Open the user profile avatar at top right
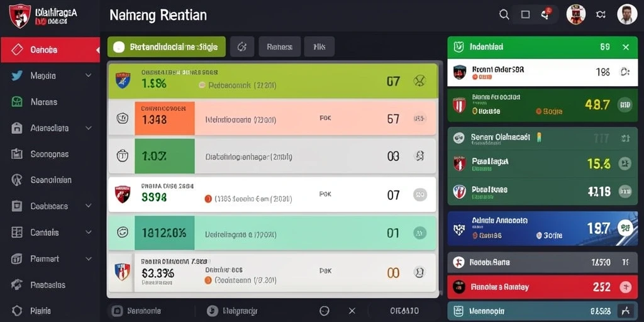The image size is (644, 322). [627, 14]
